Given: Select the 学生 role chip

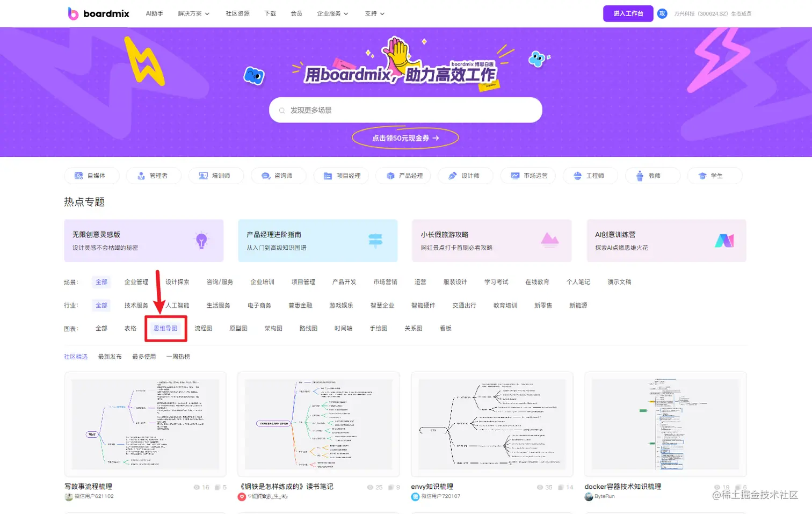Looking at the screenshot, I should [715, 176].
